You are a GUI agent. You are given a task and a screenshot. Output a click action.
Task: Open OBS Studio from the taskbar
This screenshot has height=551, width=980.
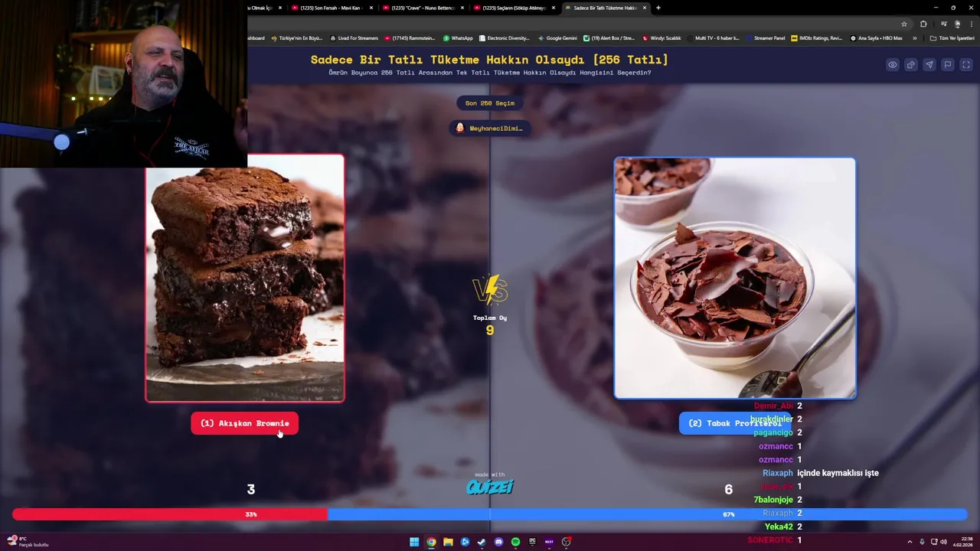tap(566, 542)
